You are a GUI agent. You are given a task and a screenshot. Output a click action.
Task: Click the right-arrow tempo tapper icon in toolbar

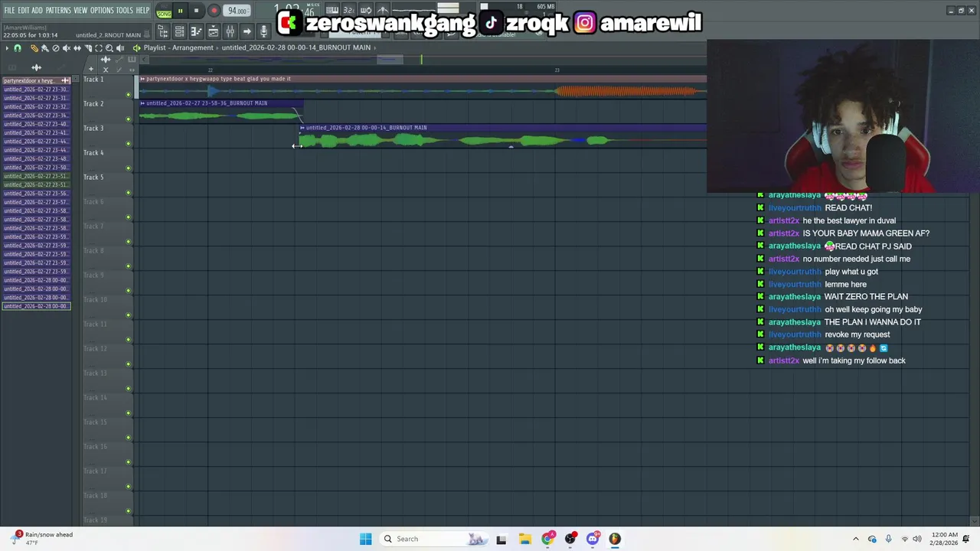pos(247,31)
